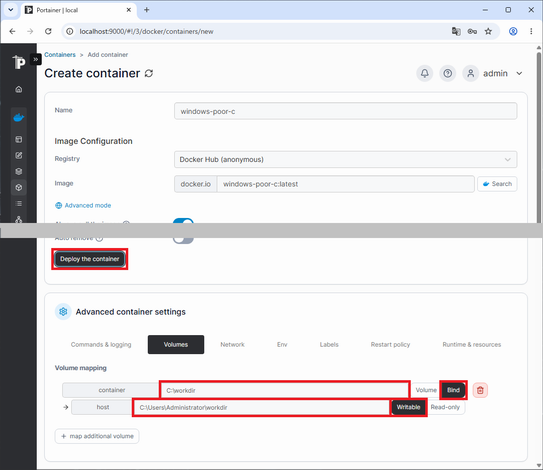Switch to the Network tab
The height and width of the screenshot is (470, 543).
point(232,345)
